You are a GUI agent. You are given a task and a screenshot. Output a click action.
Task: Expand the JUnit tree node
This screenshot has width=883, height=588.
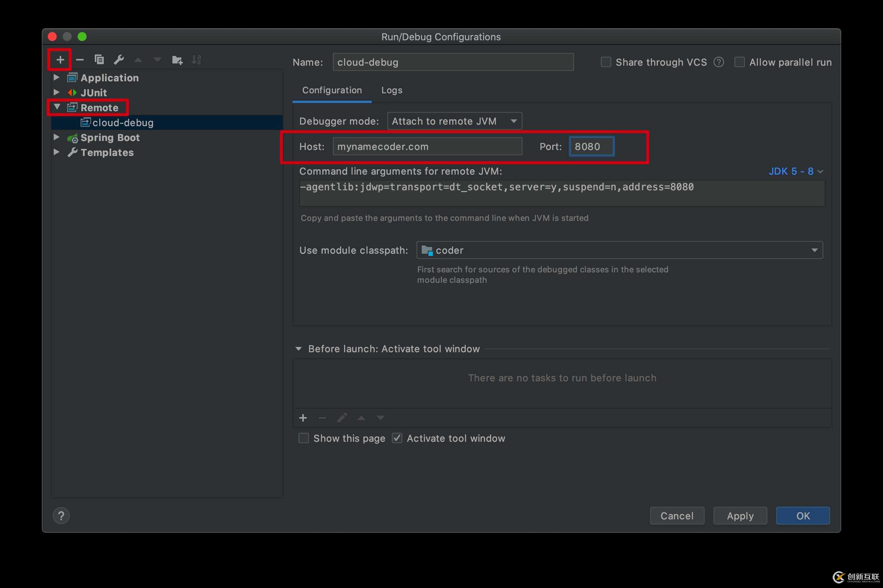coord(56,92)
